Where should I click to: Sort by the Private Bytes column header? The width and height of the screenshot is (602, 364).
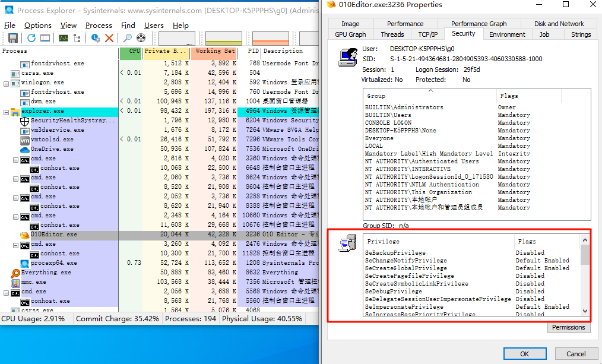(x=166, y=53)
